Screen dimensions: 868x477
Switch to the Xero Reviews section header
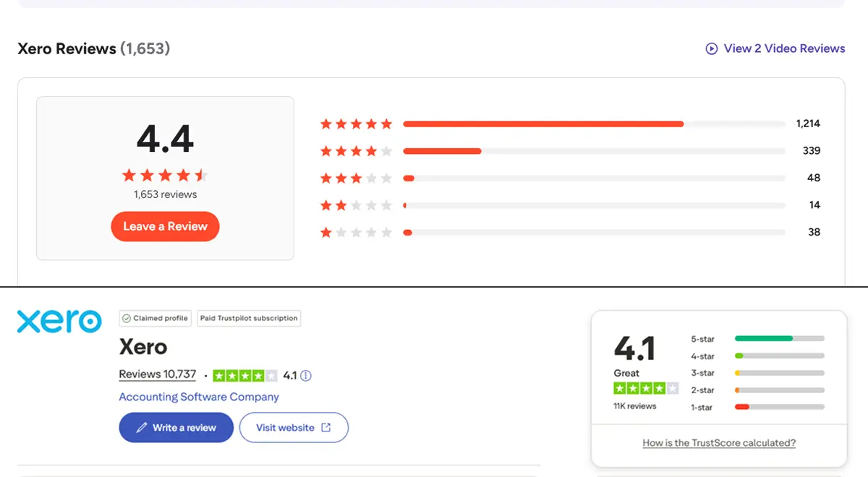coord(67,48)
